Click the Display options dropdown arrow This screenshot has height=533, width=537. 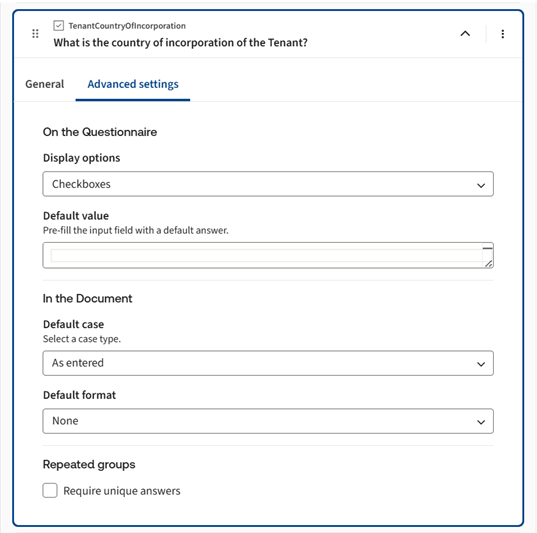click(x=481, y=185)
